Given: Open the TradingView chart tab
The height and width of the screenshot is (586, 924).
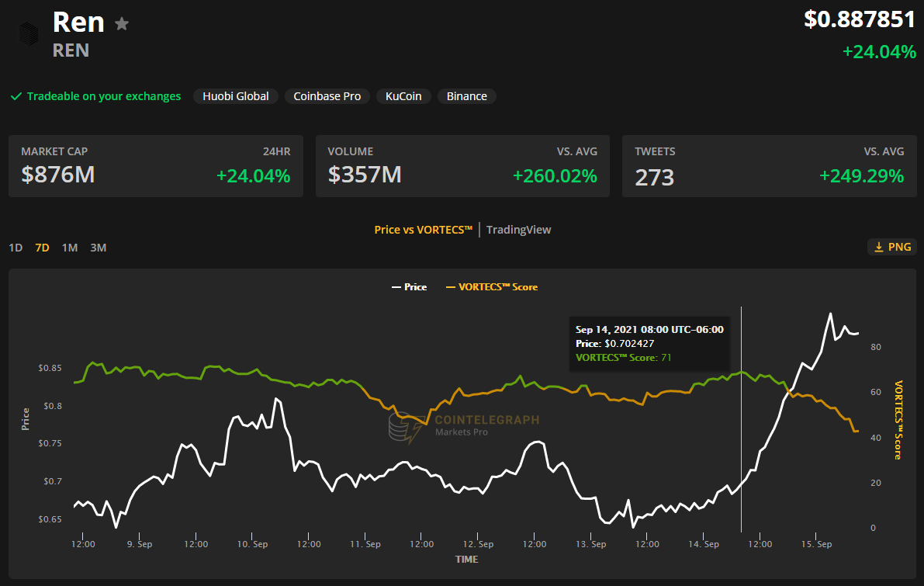Looking at the screenshot, I should [x=519, y=230].
